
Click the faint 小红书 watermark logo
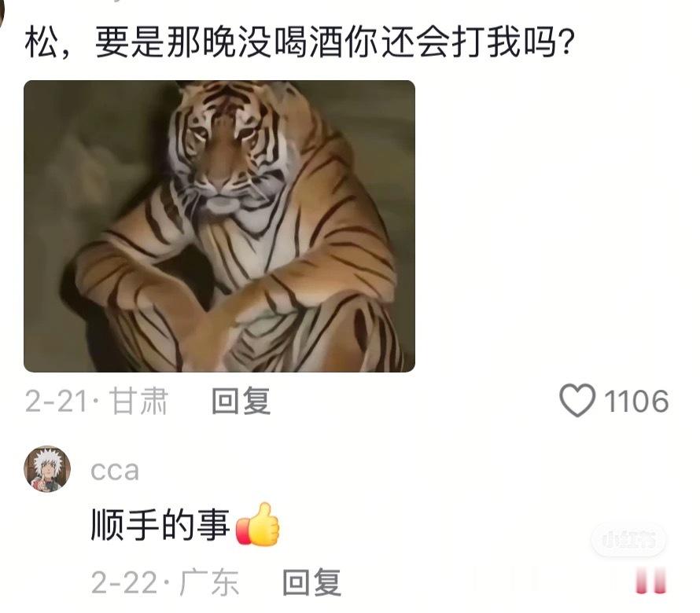(x=628, y=541)
